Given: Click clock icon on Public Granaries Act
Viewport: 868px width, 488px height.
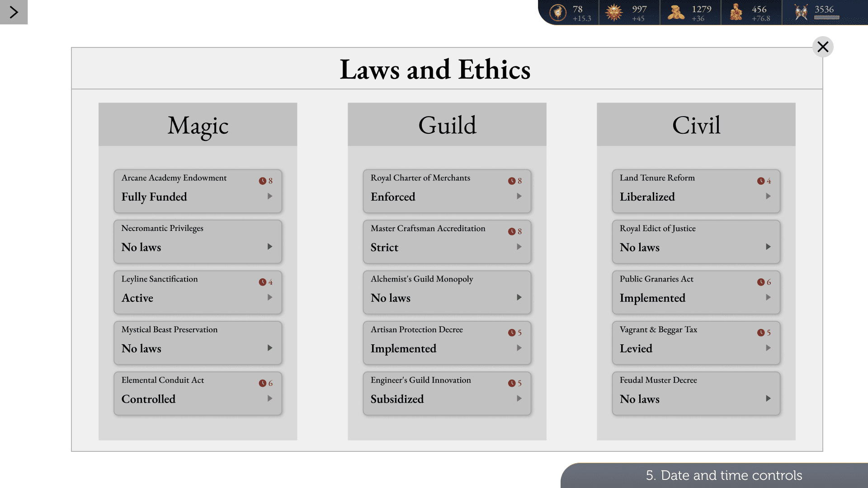Looking at the screenshot, I should 760,282.
